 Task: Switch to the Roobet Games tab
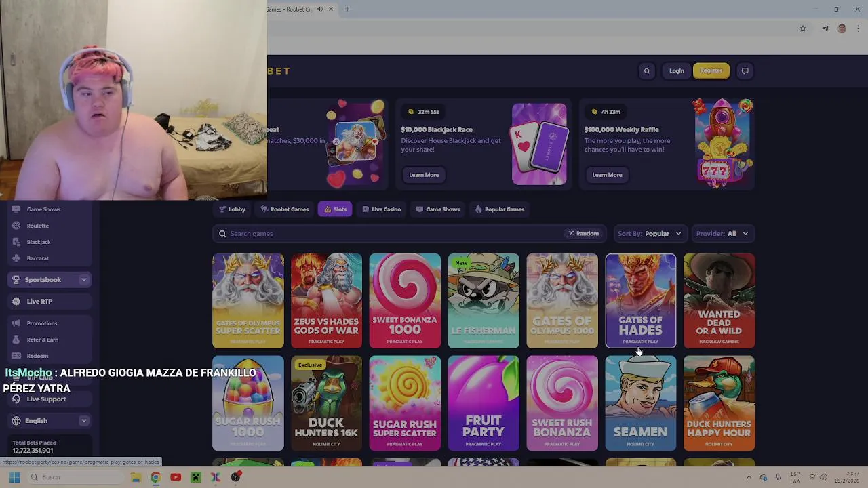[x=285, y=209]
